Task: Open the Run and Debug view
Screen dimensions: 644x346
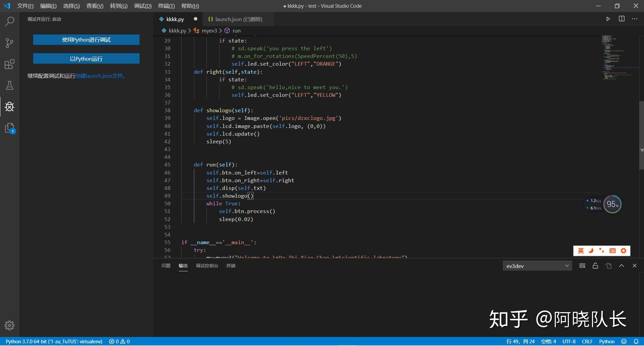Action: click(9, 107)
